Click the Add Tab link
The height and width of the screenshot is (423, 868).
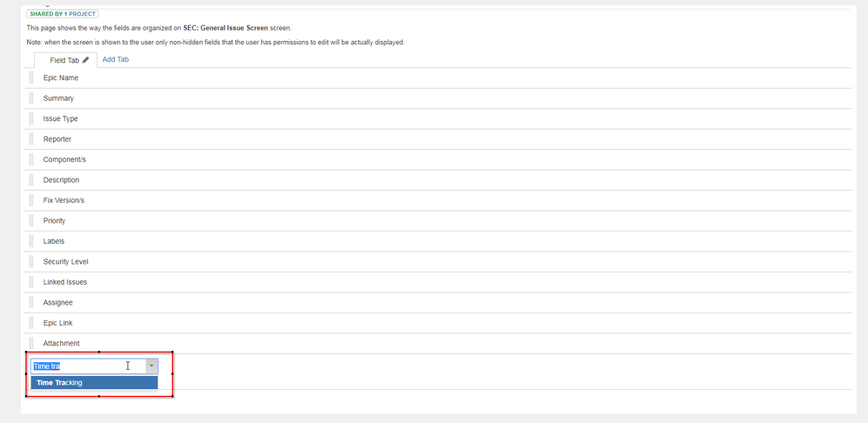(116, 59)
